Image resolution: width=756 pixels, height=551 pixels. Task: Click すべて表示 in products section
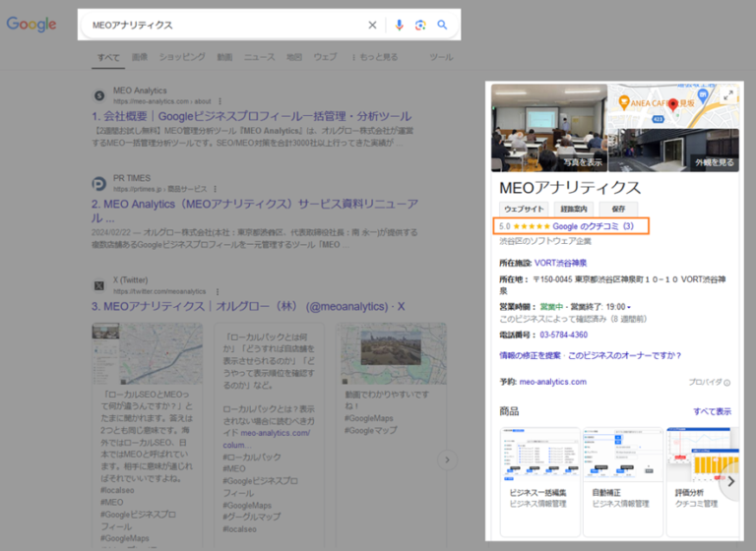[x=712, y=411]
